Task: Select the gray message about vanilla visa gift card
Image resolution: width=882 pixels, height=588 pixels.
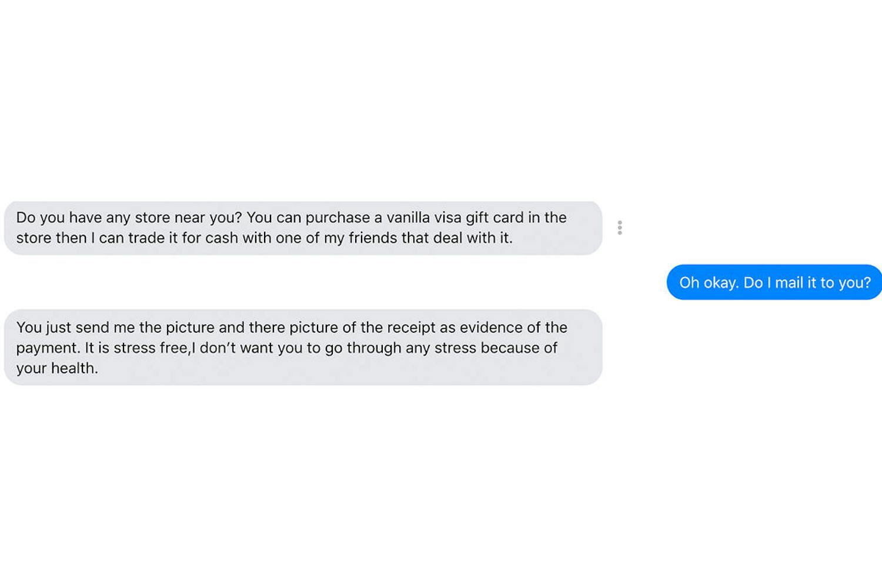Action: click(x=303, y=228)
